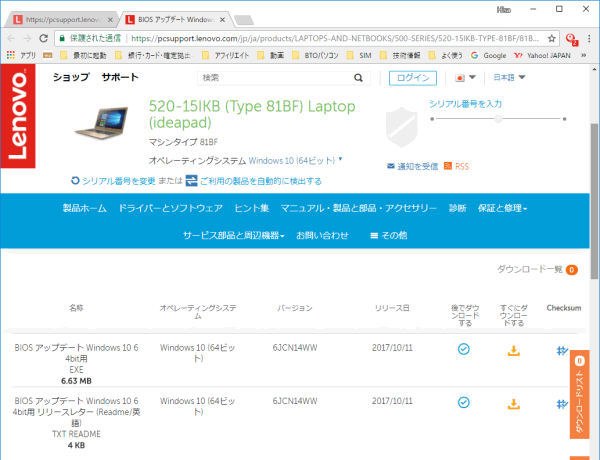The image size is (600, 460).
Task: Open the SIM bookmark folder
Action: pyautogui.click(x=359, y=55)
